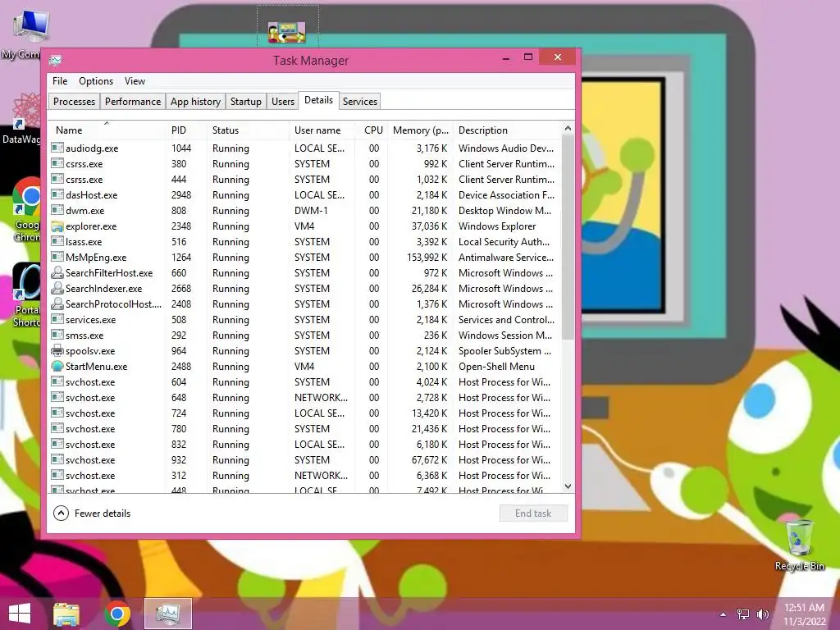Switch to the App history tab
Image resolution: width=840 pixels, height=630 pixels.
195,101
